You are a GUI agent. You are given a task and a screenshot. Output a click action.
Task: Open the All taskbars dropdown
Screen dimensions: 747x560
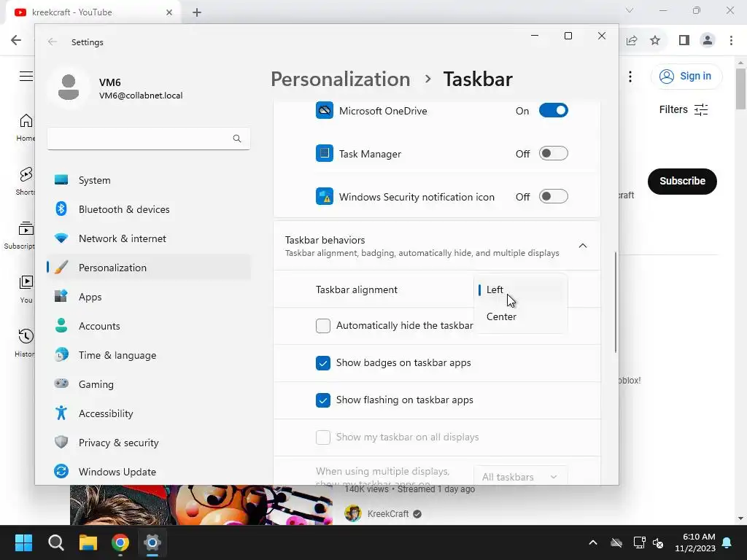(520, 476)
